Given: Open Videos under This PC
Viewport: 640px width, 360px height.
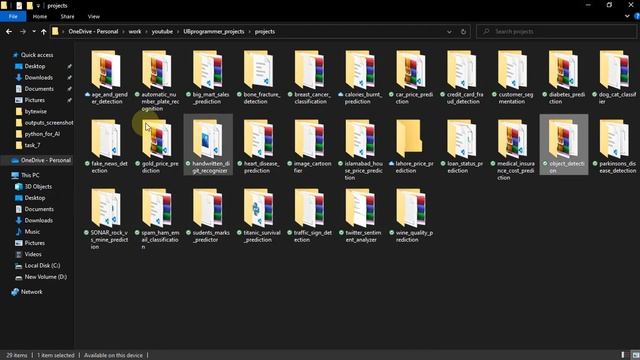Looking at the screenshot, I should point(33,254).
